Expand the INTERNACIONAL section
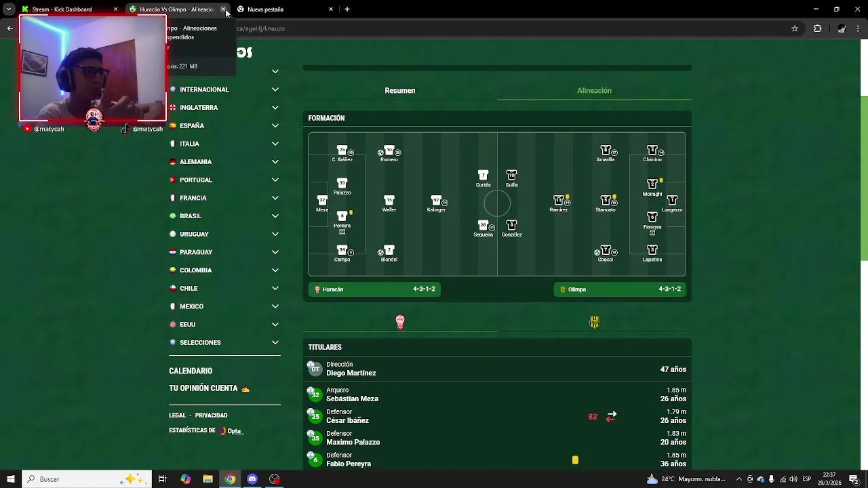The height and width of the screenshot is (488, 868). (275, 89)
